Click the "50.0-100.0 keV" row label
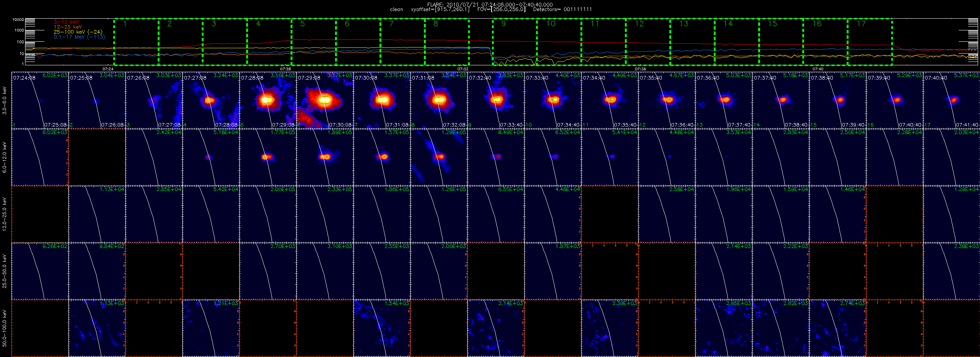 [5, 328]
